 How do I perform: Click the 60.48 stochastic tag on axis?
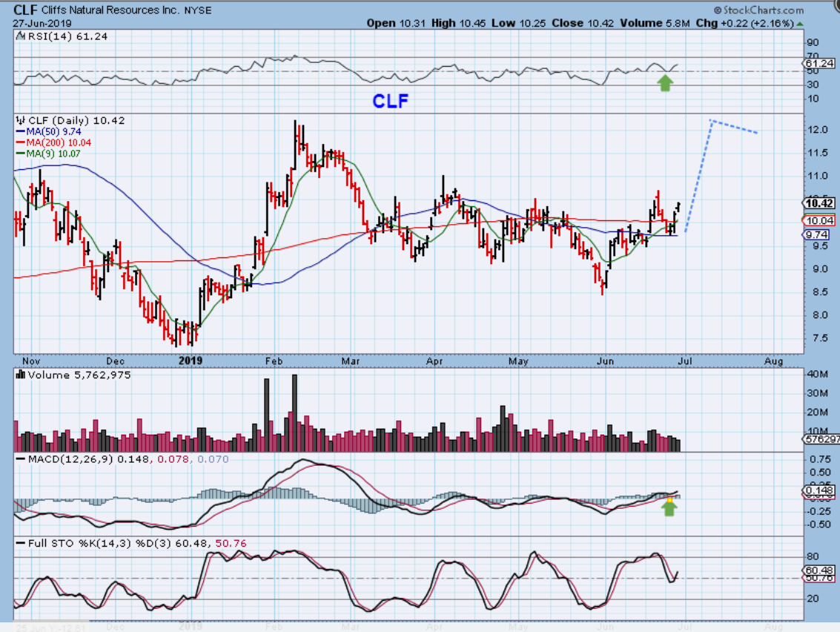point(819,570)
